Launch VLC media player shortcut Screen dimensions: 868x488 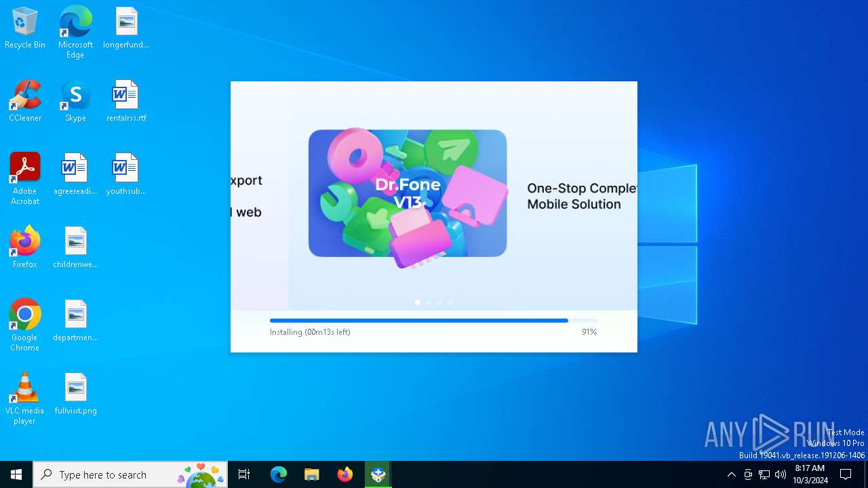(25, 399)
